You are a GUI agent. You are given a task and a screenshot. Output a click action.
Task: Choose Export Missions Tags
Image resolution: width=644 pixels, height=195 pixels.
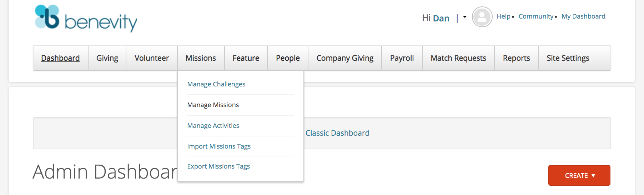pyautogui.click(x=218, y=166)
